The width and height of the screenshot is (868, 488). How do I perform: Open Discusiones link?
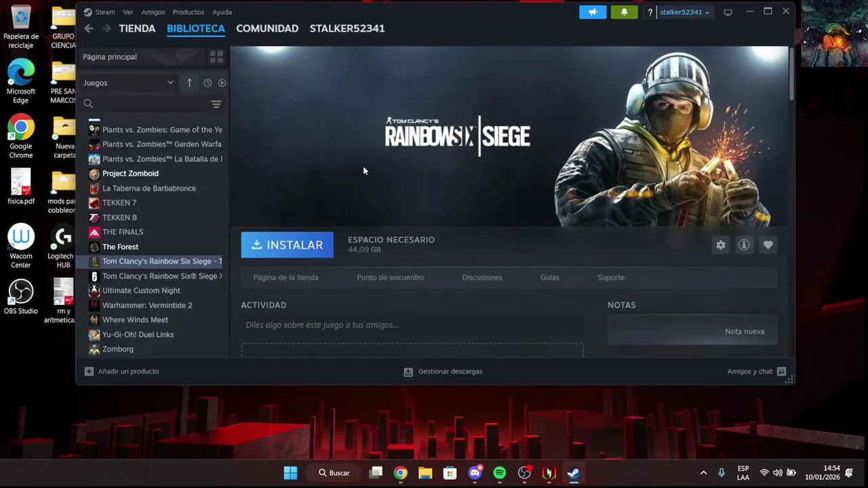coord(482,277)
